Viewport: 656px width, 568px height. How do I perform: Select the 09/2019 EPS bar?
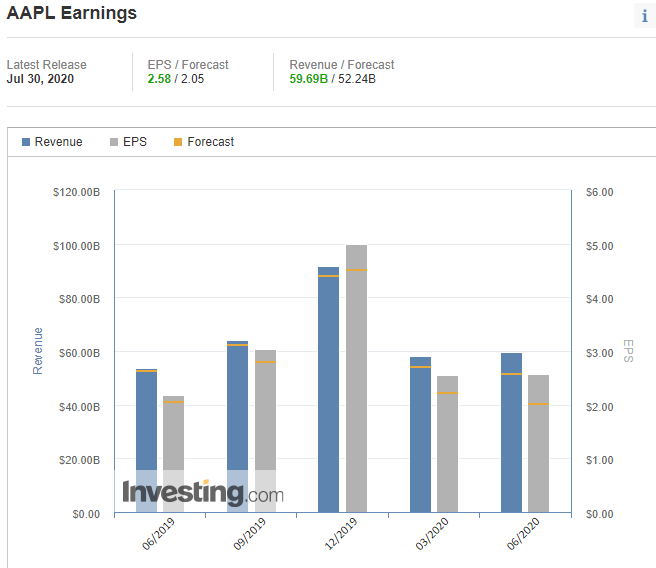point(266,431)
